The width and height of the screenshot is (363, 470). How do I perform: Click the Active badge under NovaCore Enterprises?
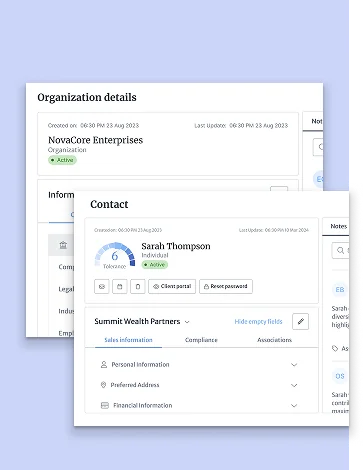pos(62,160)
